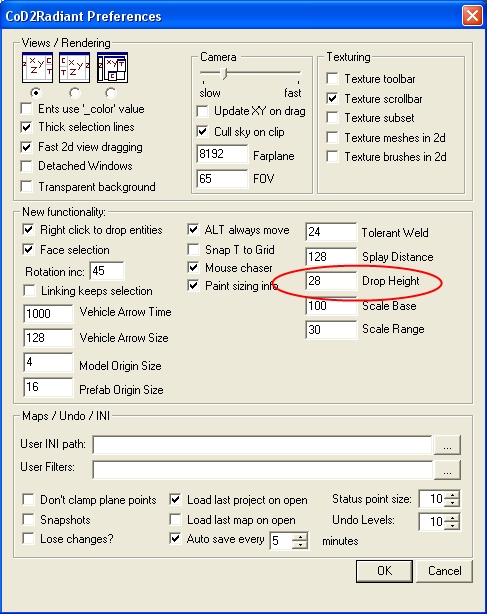Click the Farplane value field

coord(222,154)
